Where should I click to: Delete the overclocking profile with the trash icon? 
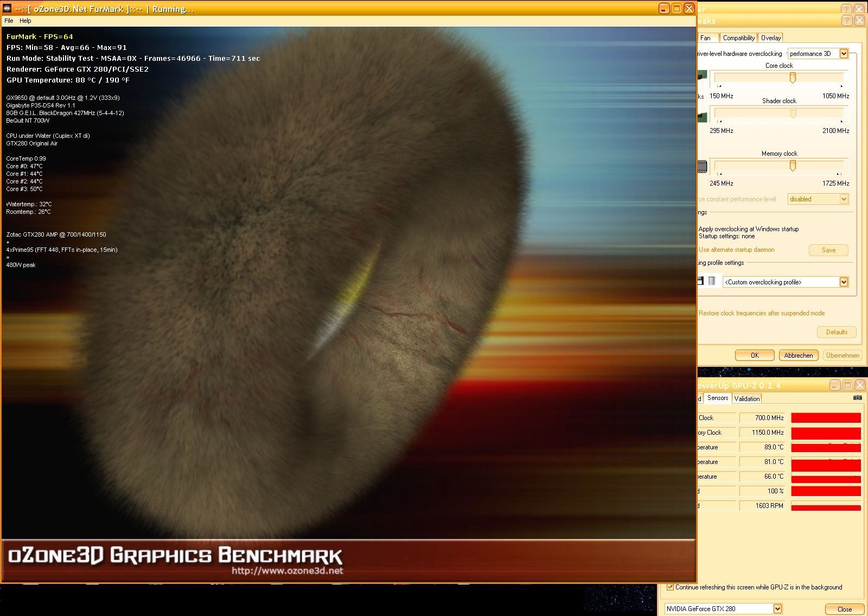click(712, 281)
